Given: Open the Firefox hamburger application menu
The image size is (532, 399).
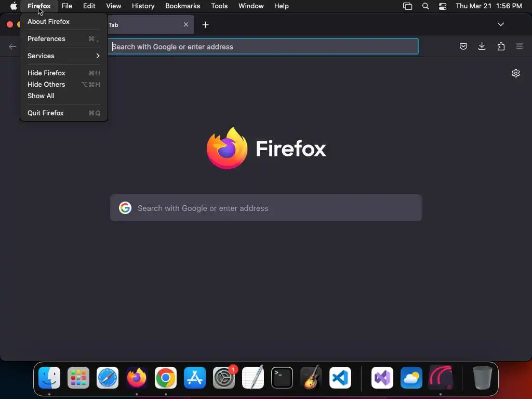Looking at the screenshot, I should coord(520,46).
